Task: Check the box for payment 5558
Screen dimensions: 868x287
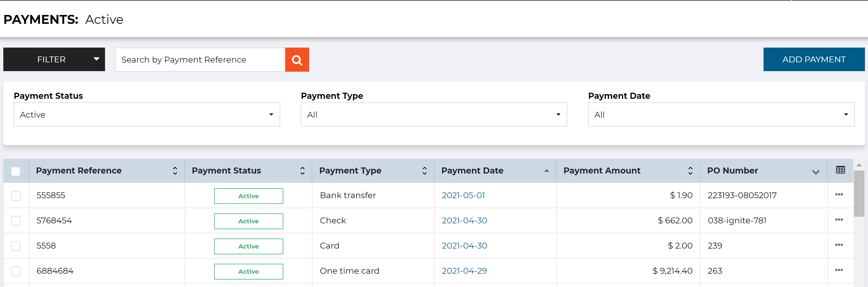Action: coord(16,246)
